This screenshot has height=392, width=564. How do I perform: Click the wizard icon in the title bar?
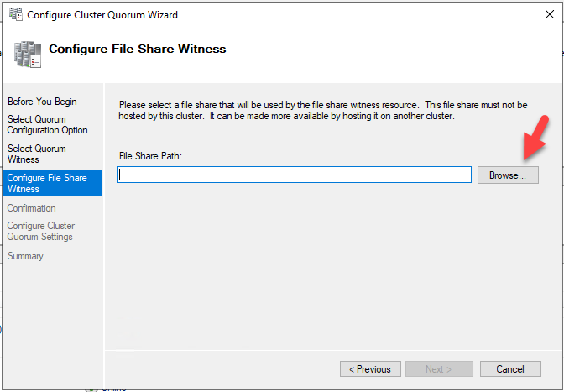coord(16,14)
